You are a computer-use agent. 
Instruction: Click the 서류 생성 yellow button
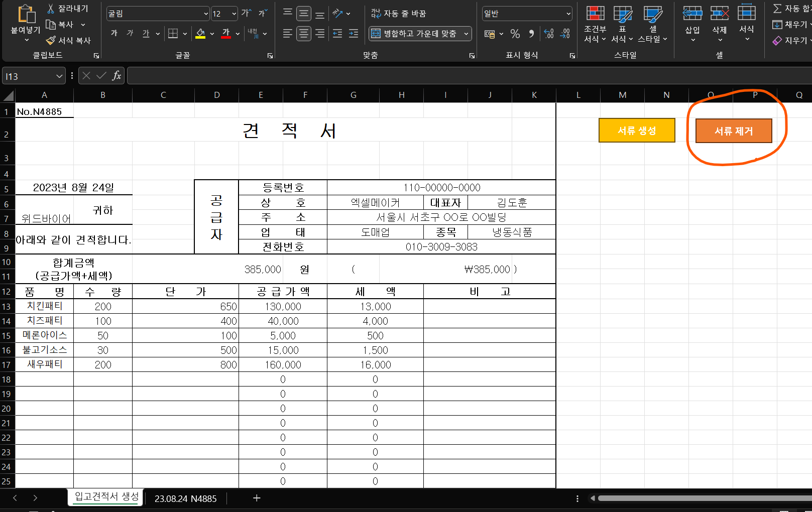(637, 131)
